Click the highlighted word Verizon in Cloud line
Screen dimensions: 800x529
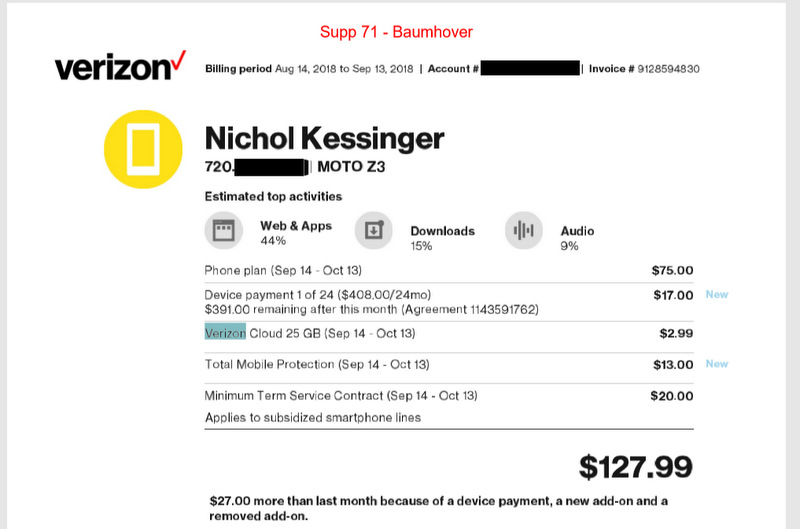pos(225,333)
